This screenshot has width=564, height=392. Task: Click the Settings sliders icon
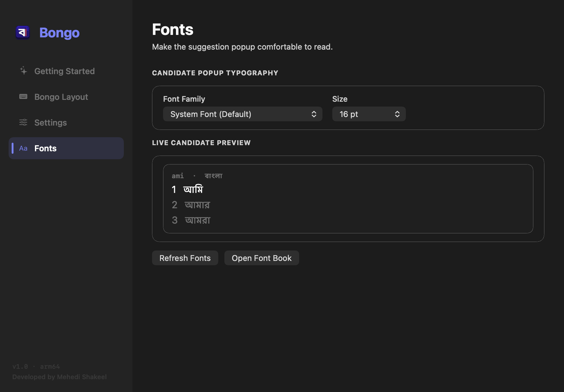pos(23,123)
